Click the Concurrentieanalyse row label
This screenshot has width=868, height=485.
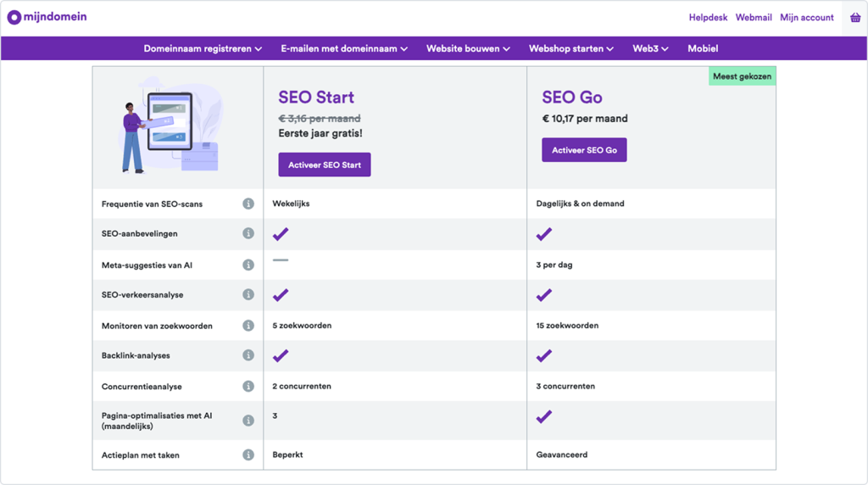coord(142,387)
